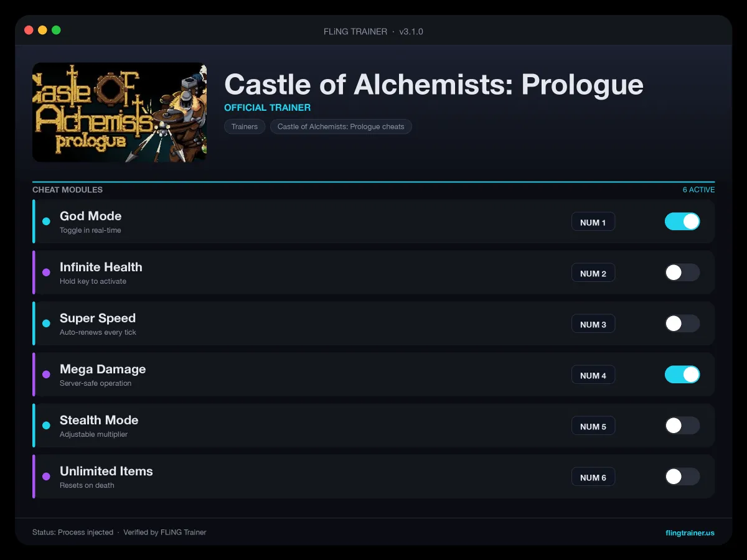The width and height of the screenshot is (747, 560).
Task: Click the cyan status dot beside God Mode
Action: (x=46, y=222)
